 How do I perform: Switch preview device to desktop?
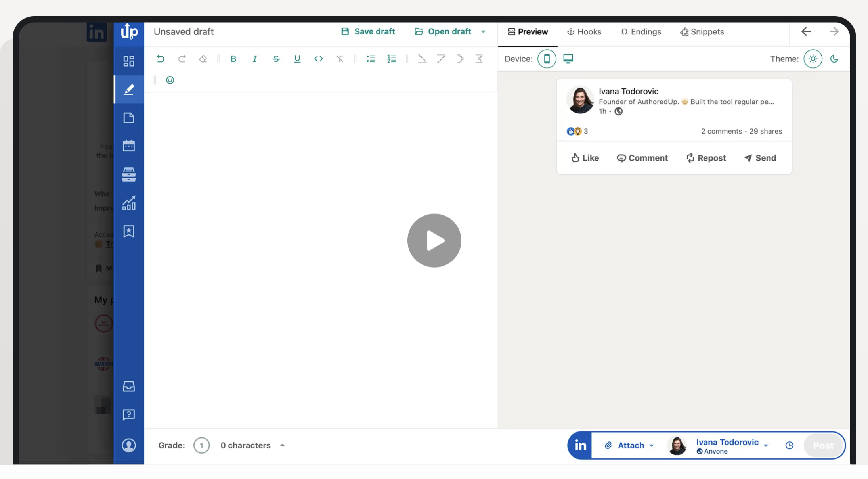[568, 58]
